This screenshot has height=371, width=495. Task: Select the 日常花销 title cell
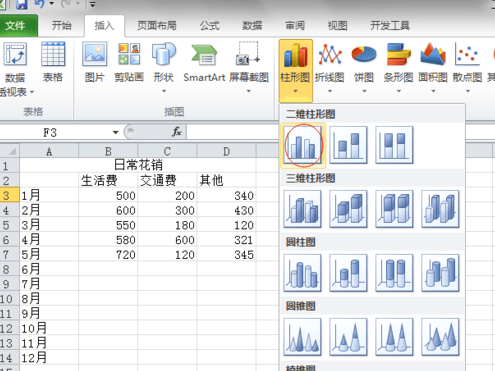click(138, 165)
